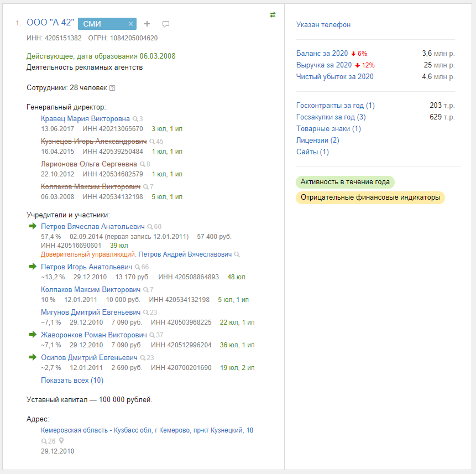Click "39 юл" under Петров Вячеслав
This screenshot has width=476, height=474.
[x=119, y=246]
